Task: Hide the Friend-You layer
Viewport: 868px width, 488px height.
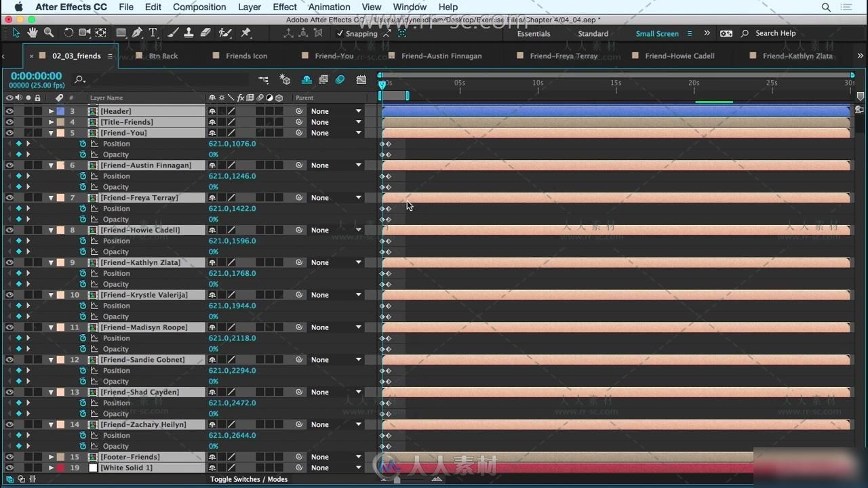Action: click(x=9, y=133)
